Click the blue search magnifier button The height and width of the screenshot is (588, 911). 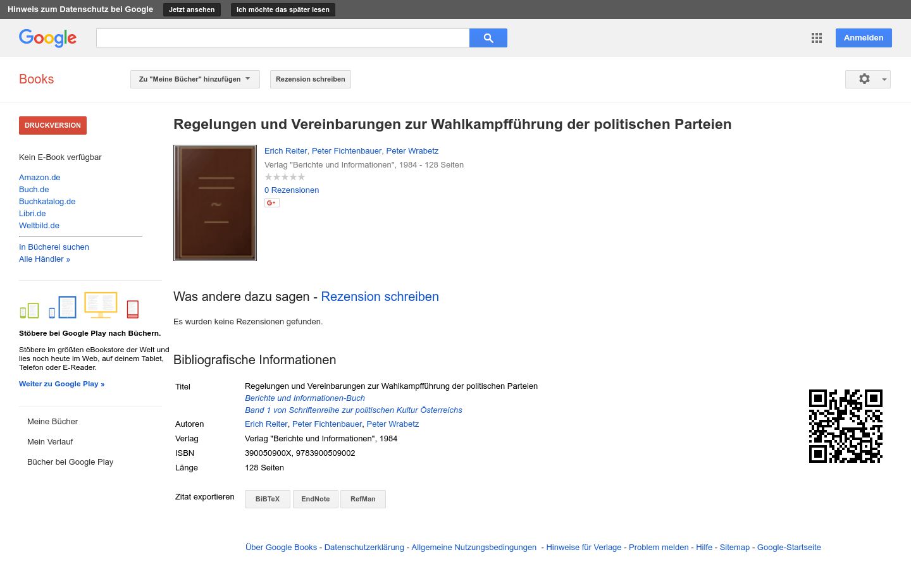coord(488,38)
